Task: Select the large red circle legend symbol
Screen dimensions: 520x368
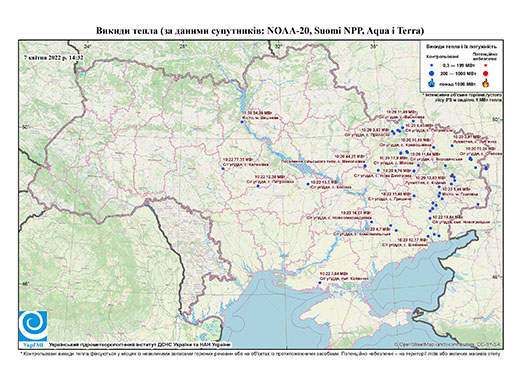Action: tap(485, 73)
